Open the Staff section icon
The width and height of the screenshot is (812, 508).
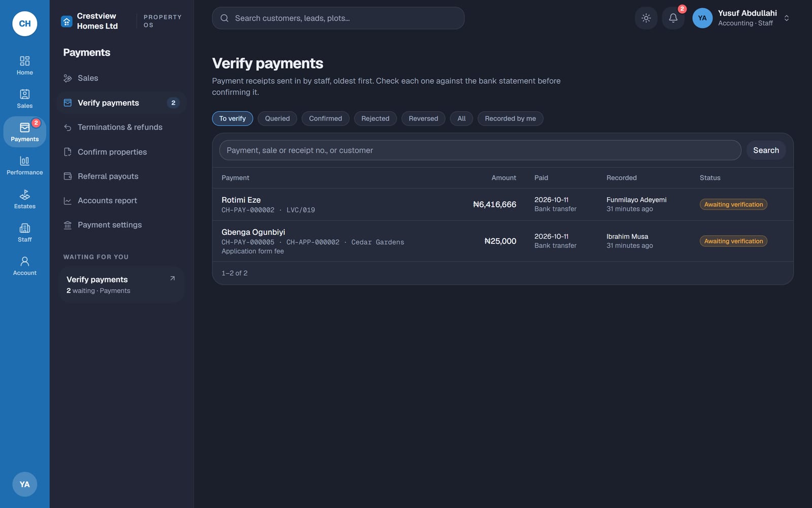pos(24,233)
